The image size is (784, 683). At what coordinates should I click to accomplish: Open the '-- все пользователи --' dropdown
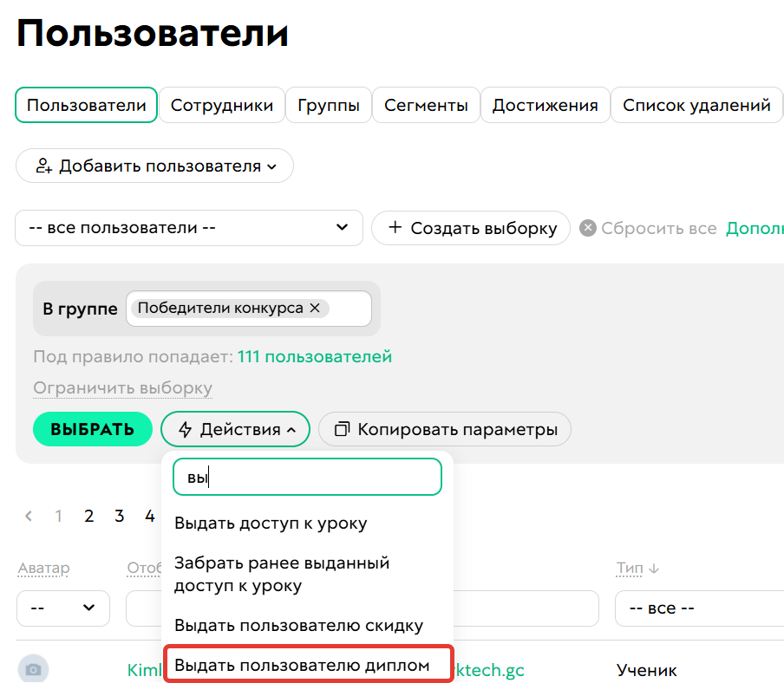coord(189,228)
